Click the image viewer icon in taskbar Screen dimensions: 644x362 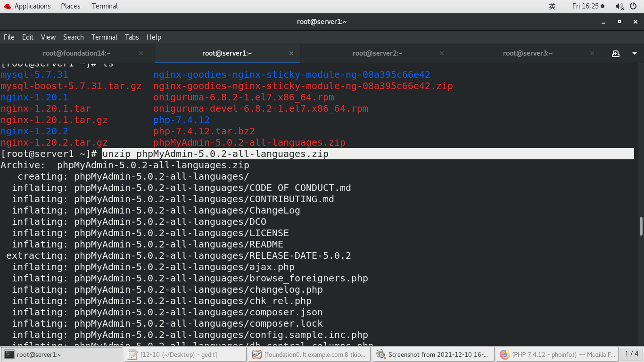[x=380, y=354]
